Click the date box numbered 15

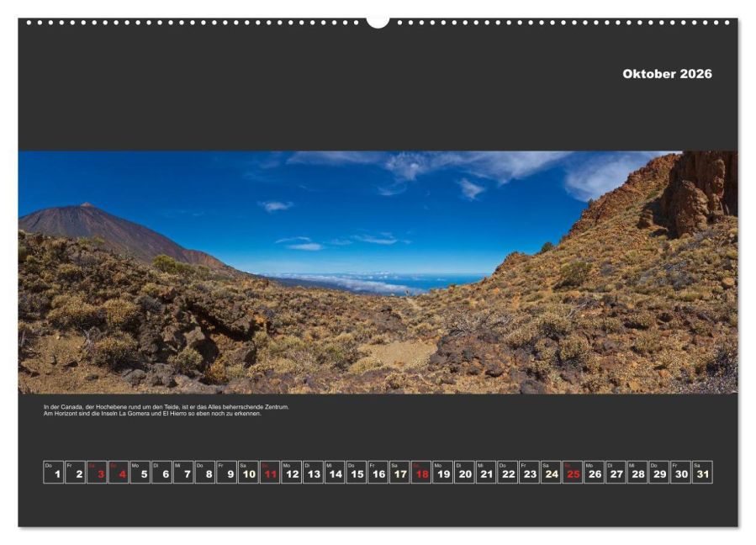pos(357,472)
